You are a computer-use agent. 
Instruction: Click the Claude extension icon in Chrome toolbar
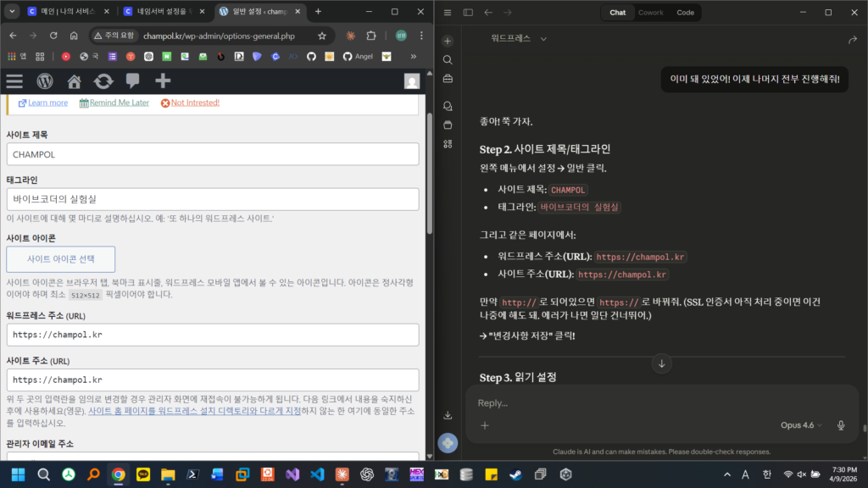pos(350,36)
